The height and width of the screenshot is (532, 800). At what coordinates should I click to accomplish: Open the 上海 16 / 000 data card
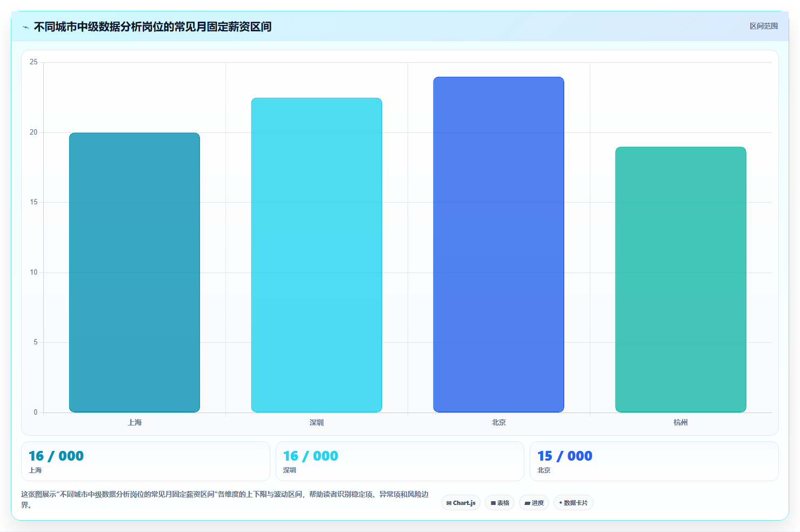(x=145, y=461)
